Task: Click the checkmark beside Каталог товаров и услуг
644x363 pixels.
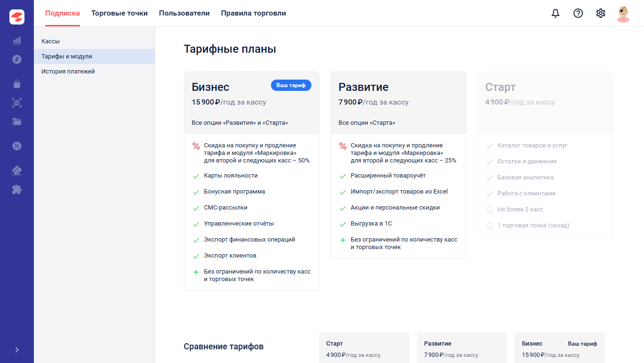Action: [x=490, y=146]
